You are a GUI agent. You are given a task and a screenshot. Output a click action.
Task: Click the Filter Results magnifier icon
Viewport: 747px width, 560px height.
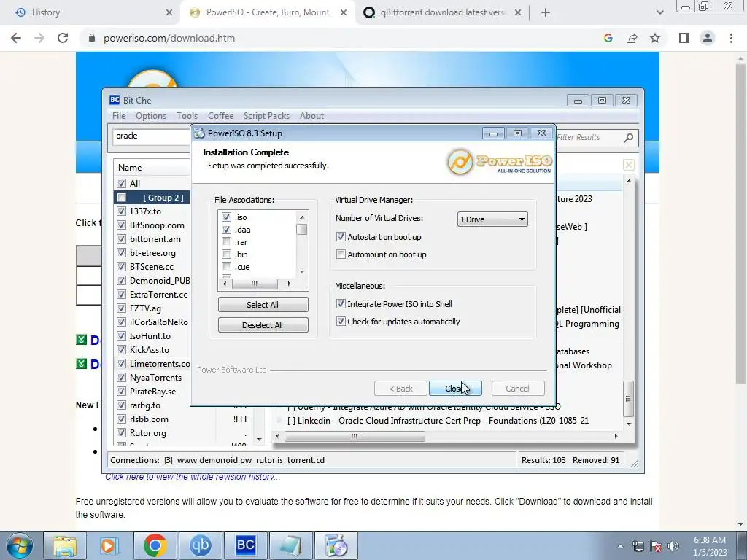pyautogui.click(x=628, y=138)
